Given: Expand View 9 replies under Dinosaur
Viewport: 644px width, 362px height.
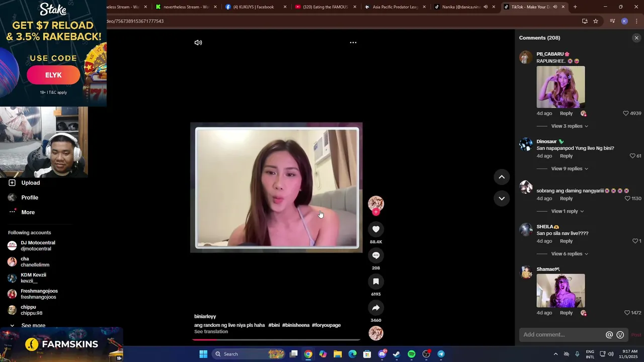Looking at the screenshot, I should click(570, 169).
